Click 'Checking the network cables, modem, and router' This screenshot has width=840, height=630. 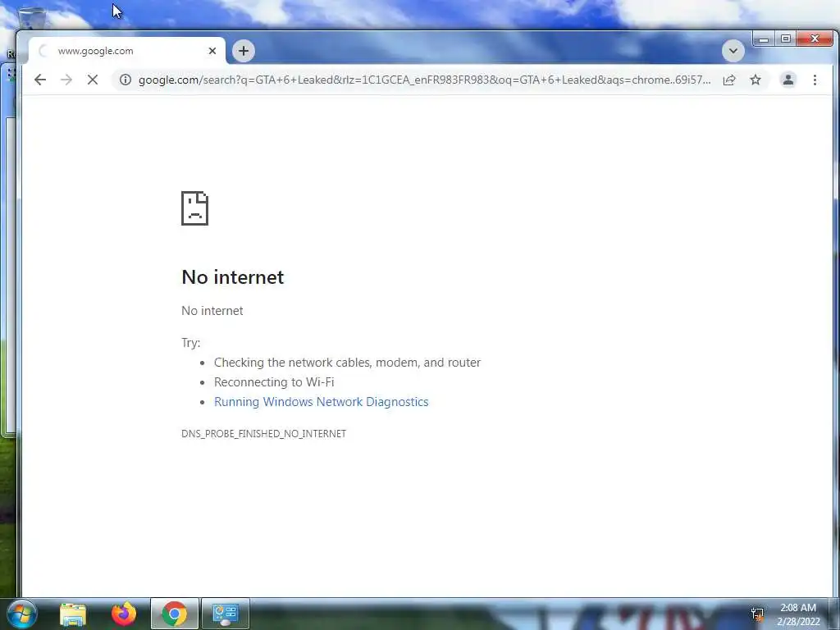(347, 363)
